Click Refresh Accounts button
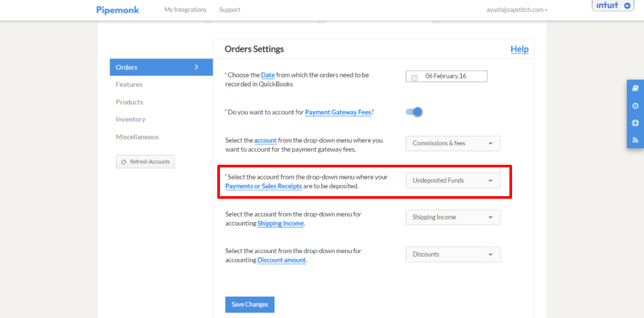 (x=145, y=162)
